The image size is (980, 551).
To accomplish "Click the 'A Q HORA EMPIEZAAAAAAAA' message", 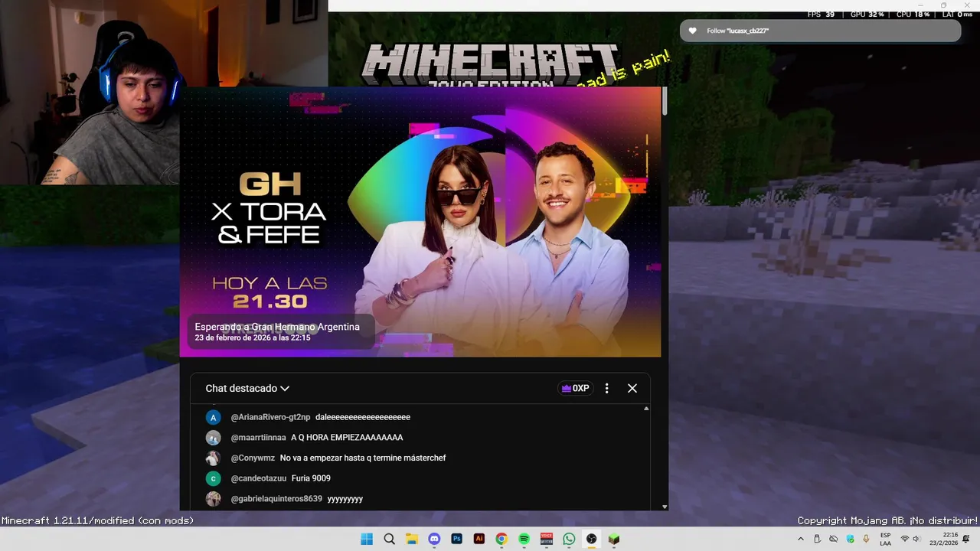I will 347,438.
